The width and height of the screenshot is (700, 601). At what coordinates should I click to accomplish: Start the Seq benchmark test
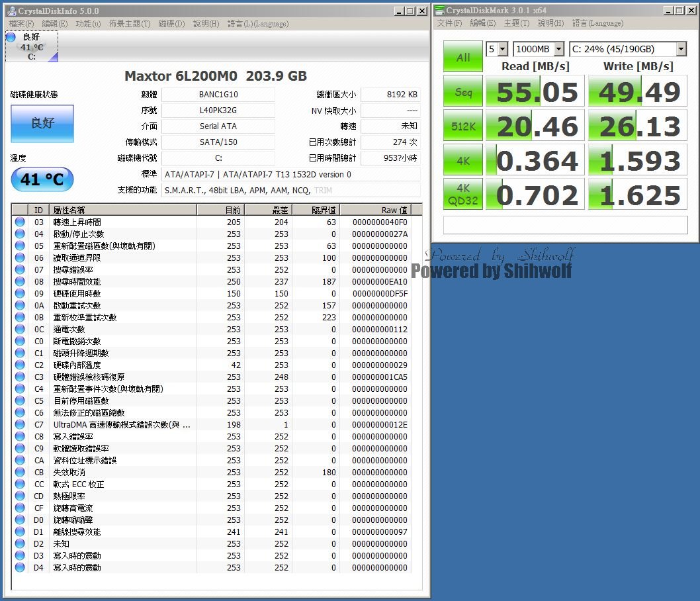[x=463, y=91]
